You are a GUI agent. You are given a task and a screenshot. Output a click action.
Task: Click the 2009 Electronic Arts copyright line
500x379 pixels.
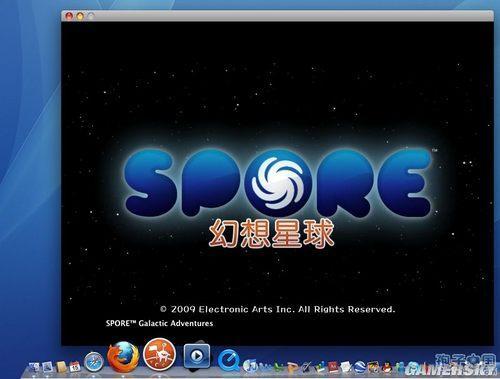[277, 309]
